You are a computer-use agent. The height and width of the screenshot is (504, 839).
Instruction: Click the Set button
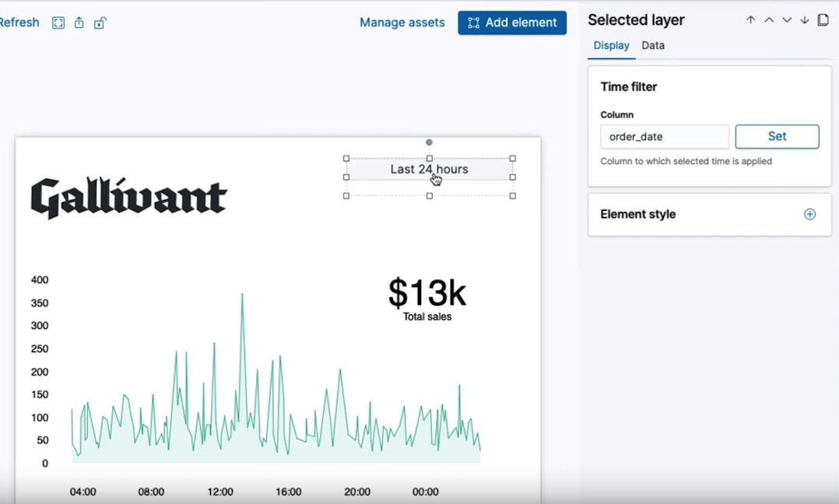tap(777, 137)
